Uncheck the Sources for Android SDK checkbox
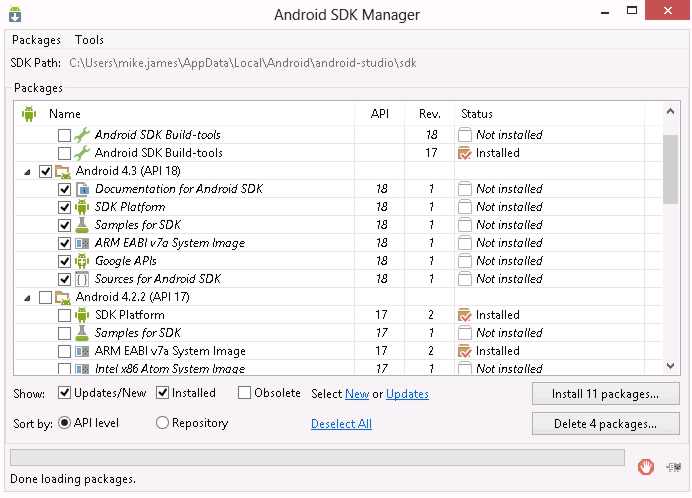Image resolution: width=692 pixels, height=498 pixels. (x=64, y=279)
